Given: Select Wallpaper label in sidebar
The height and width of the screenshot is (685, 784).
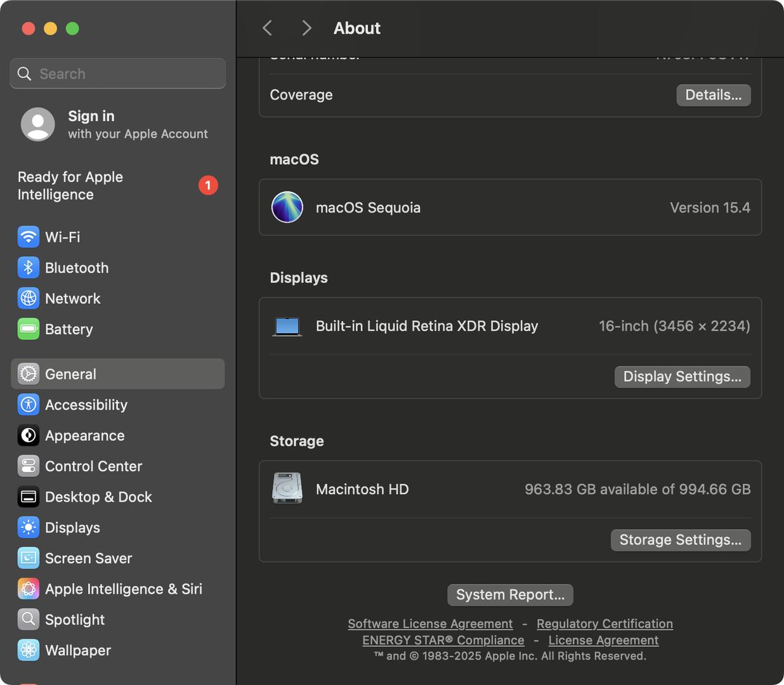Looking at the screenshot, I should click(78, 650).
